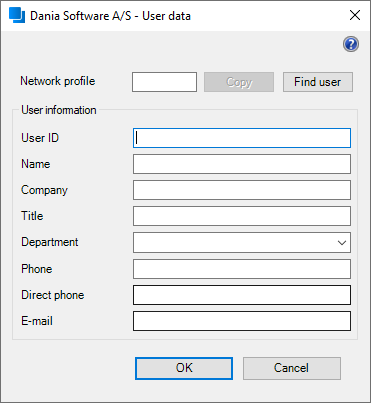
Task: Click the Find user button
Action: (x=318, y=82)
